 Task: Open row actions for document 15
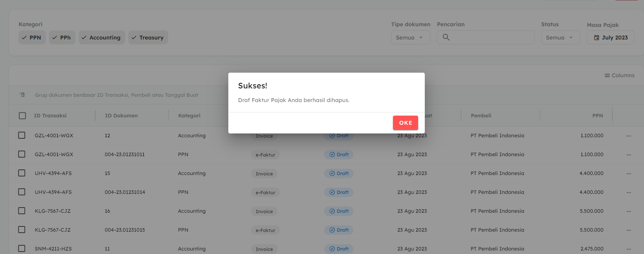click(629, 174)
